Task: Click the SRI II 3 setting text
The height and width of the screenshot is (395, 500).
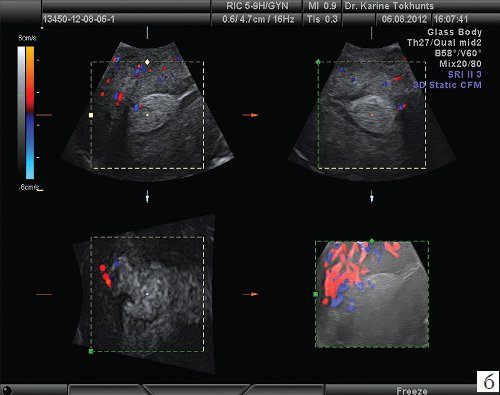Action: [464, 74]
